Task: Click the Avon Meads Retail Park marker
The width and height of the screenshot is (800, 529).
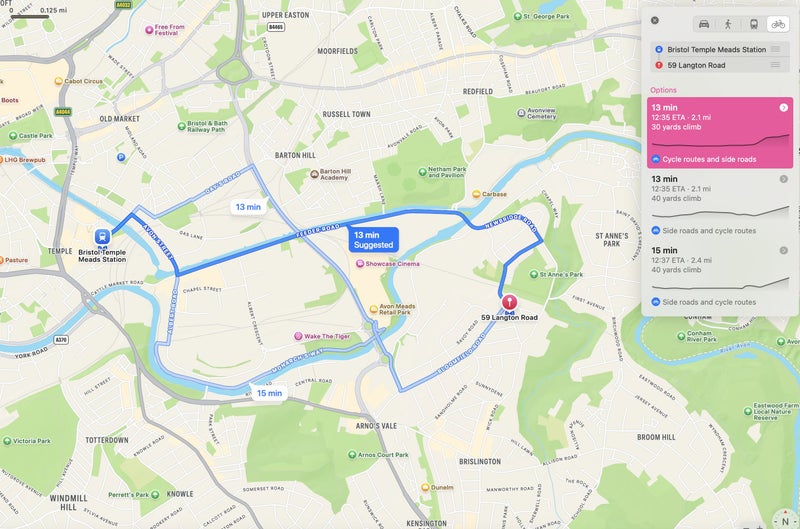Action: tap(373, 309)
